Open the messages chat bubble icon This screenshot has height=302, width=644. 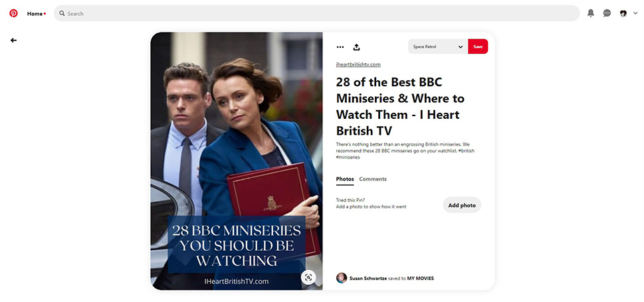pyautogui.click(x=607, y=13)
